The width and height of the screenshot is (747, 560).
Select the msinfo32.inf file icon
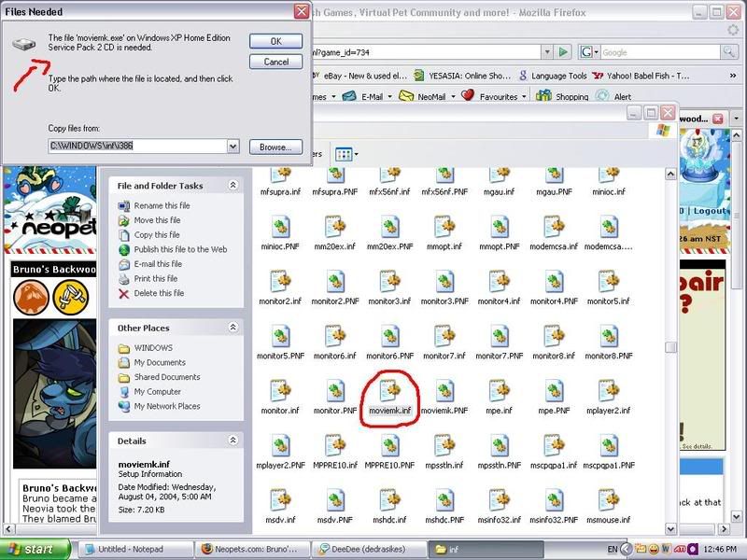499,500
